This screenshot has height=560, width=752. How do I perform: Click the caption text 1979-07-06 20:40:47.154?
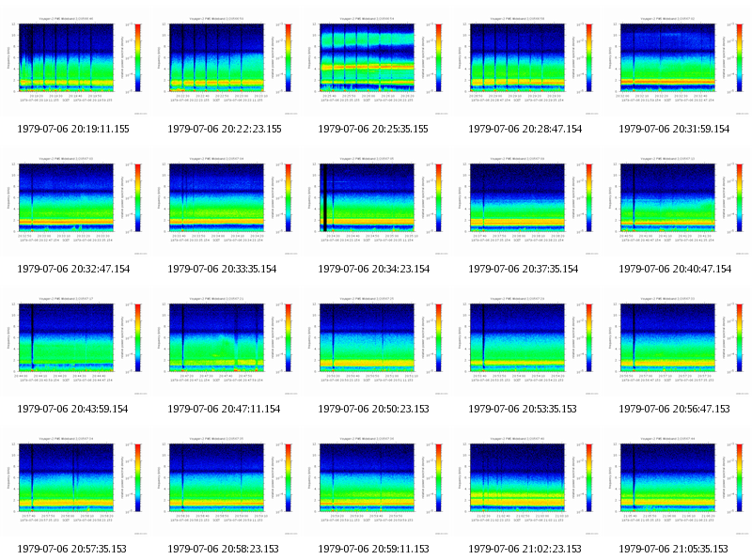(x=675, y=269)
